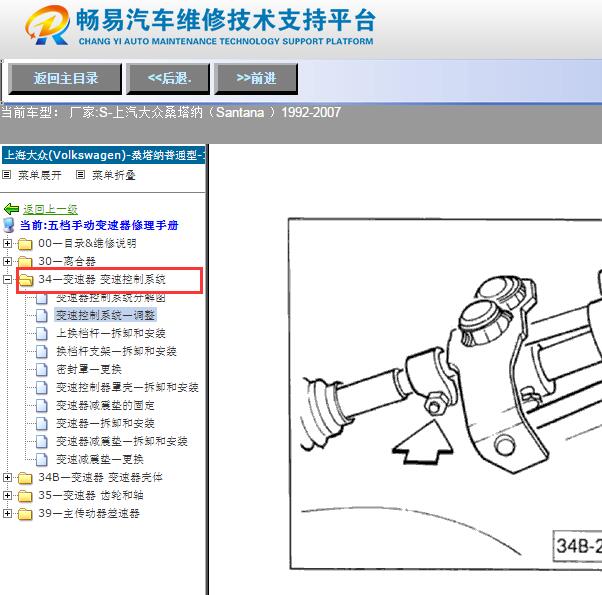Click the page icon for 上换档杆—拆卸和安装
This screenshot has height=595, width=602.
(x=42, y=334)
